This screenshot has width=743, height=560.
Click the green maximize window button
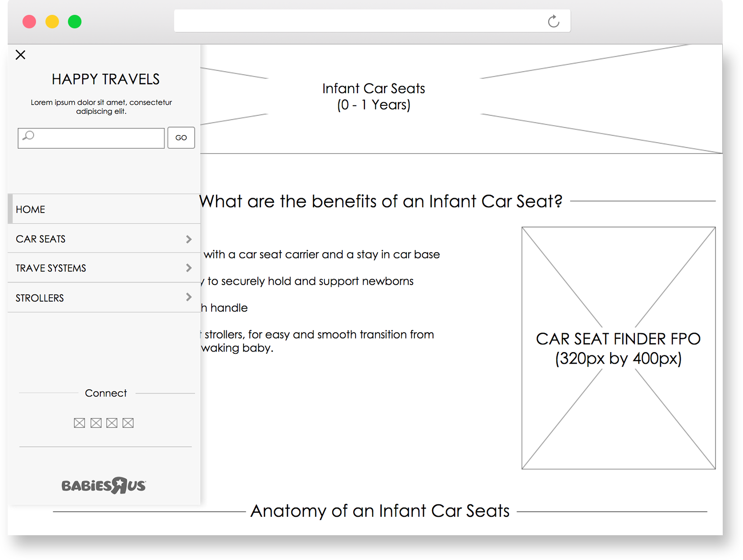coord(75,22)
